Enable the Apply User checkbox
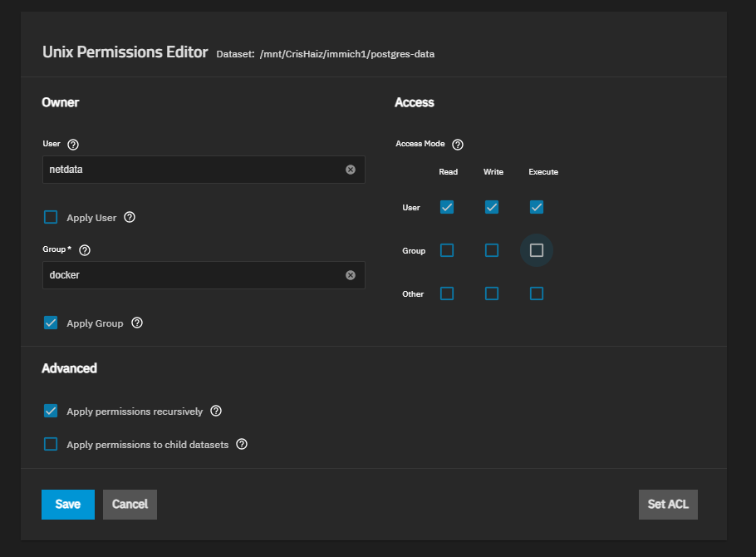This screenshot has width=756, height=557. click(51, 218)
